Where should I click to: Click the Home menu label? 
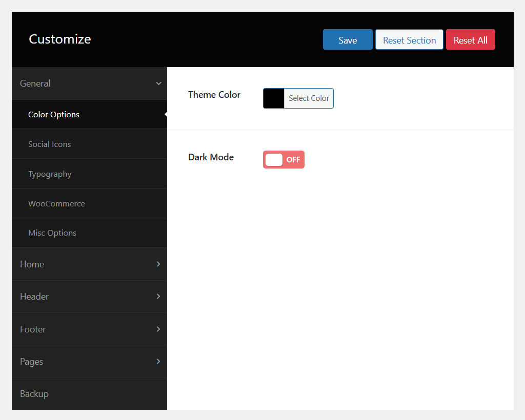pos(32,264)
